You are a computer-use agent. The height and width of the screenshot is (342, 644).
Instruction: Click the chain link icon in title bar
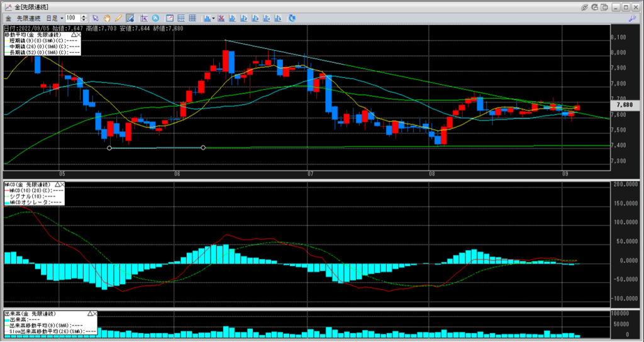coord(585,7)
